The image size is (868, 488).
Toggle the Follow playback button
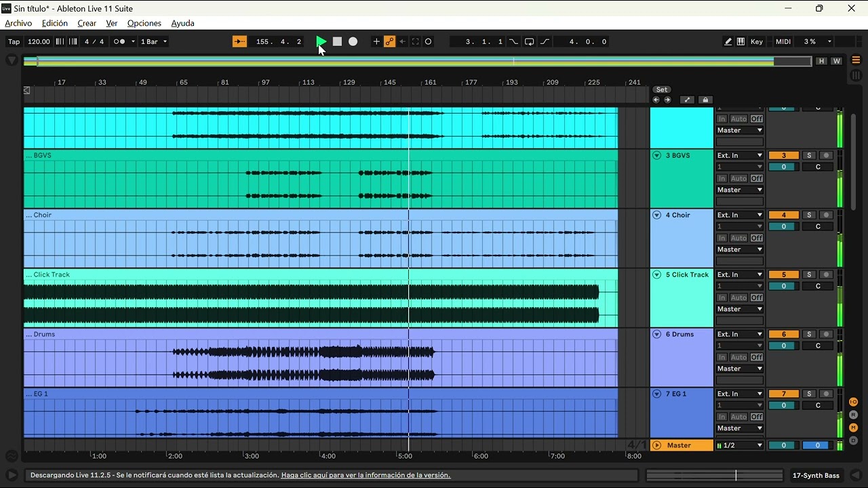pos(240,41)
